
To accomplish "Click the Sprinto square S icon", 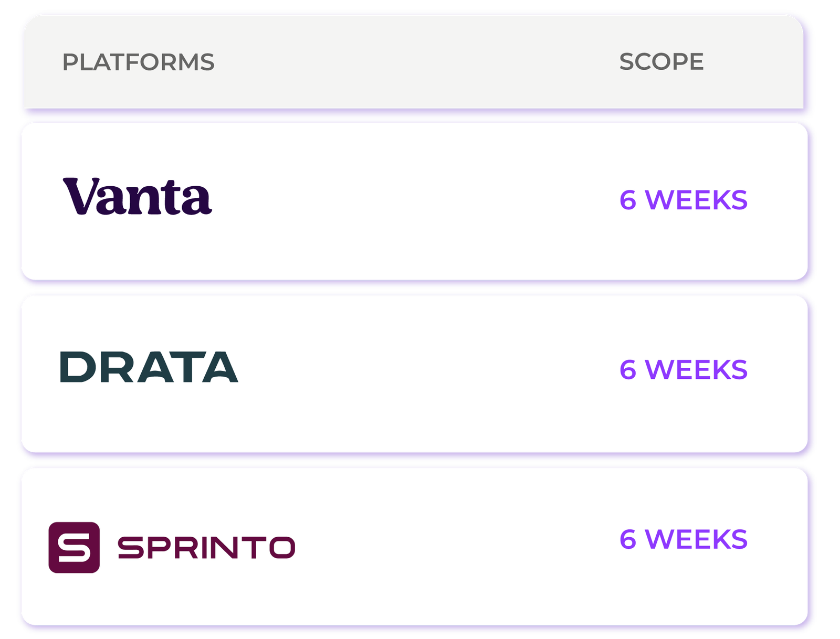I will [74, 547].
